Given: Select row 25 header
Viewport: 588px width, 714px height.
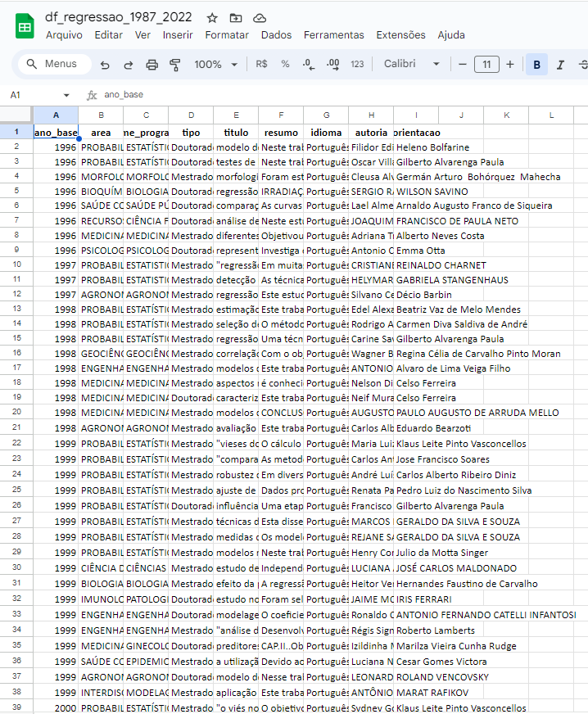Looking at the screenshot, I should point(16,490).
